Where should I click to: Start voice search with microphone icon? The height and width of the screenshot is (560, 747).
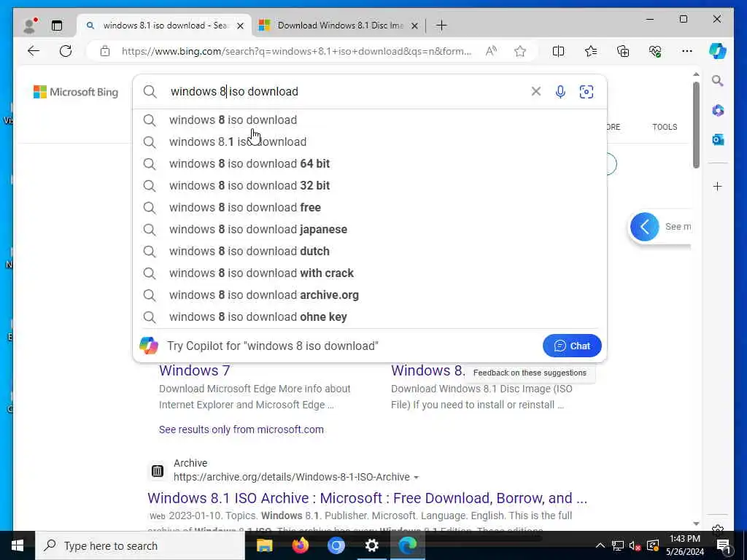pyautogui.click(x=561, y=91)
